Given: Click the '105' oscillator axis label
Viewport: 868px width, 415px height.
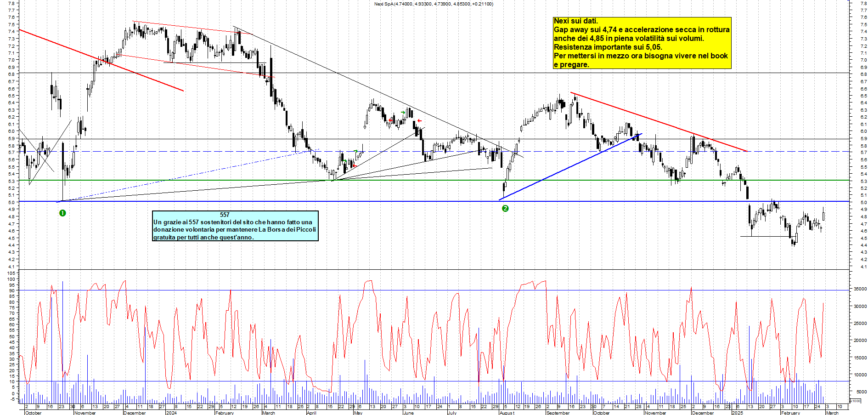Looking at the screenshot, I should click(x=11, y=273).
